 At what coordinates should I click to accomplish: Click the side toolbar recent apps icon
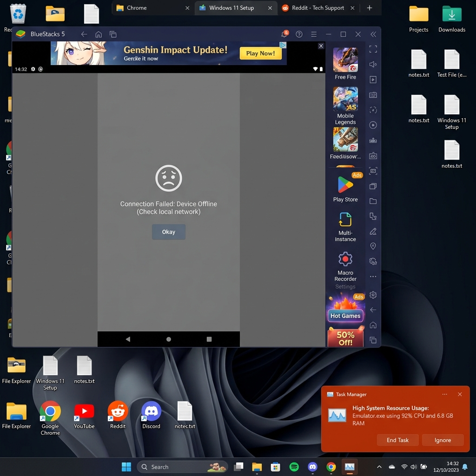point(373,340)
